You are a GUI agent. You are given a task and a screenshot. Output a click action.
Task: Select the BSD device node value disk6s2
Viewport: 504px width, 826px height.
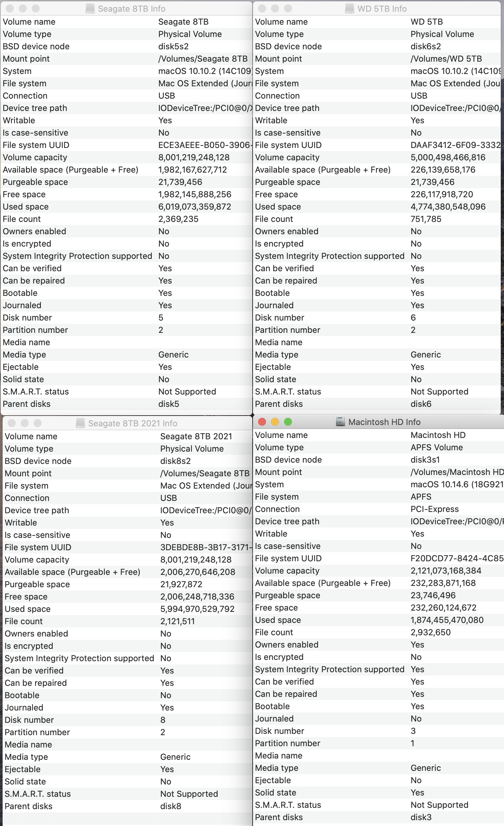pos(426,46)
